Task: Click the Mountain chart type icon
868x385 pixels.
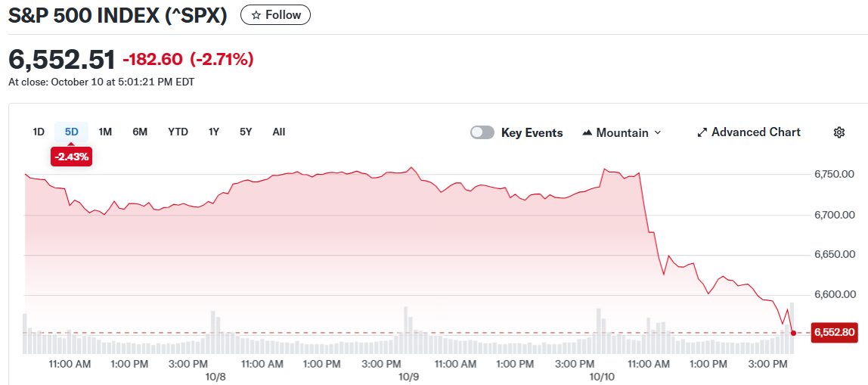Action: tap(587, 133)
